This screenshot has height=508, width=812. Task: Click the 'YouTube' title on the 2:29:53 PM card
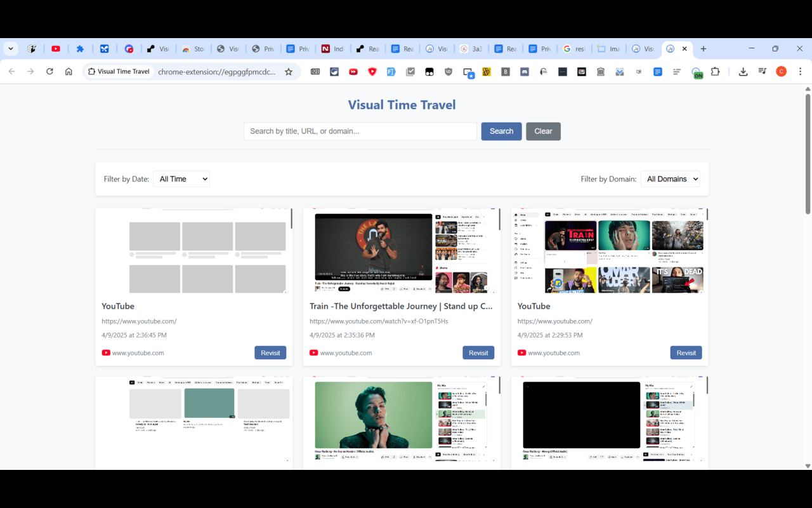point(534,306)
